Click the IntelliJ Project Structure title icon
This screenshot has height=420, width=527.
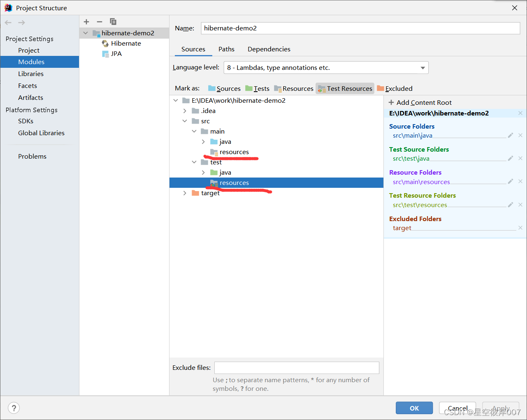[8, 8]
